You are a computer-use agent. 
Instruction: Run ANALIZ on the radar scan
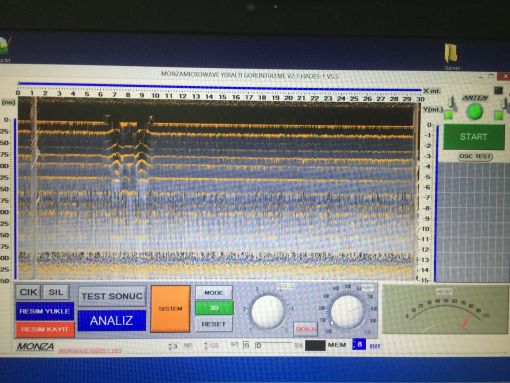point(112,321)
